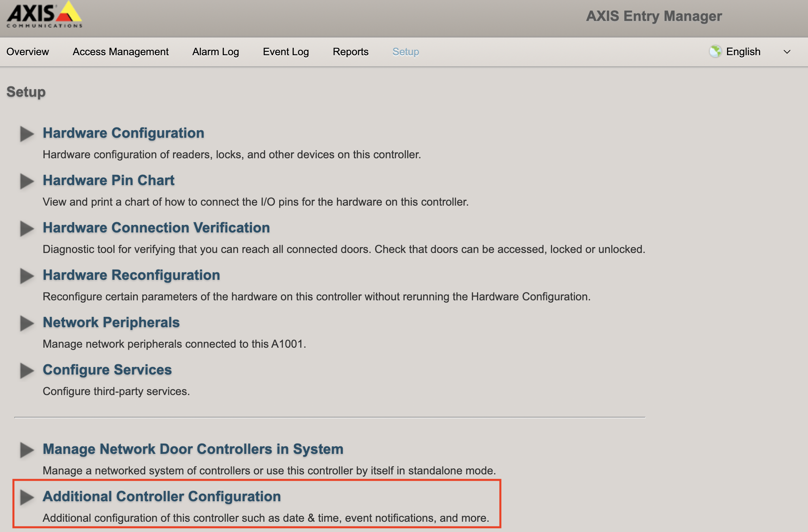
Task: Expand the Additional Controller Configuration arrow
Action: click(x=27, y=497)
